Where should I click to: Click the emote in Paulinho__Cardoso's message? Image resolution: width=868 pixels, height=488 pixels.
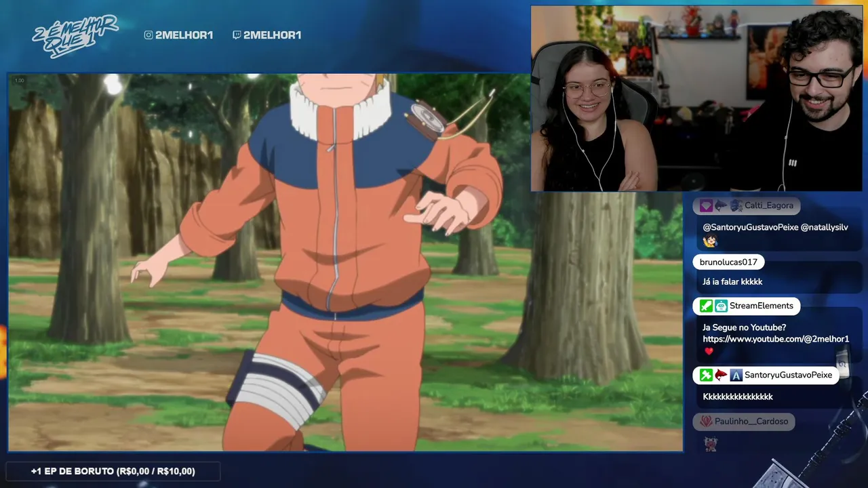[x=710, y=444]
